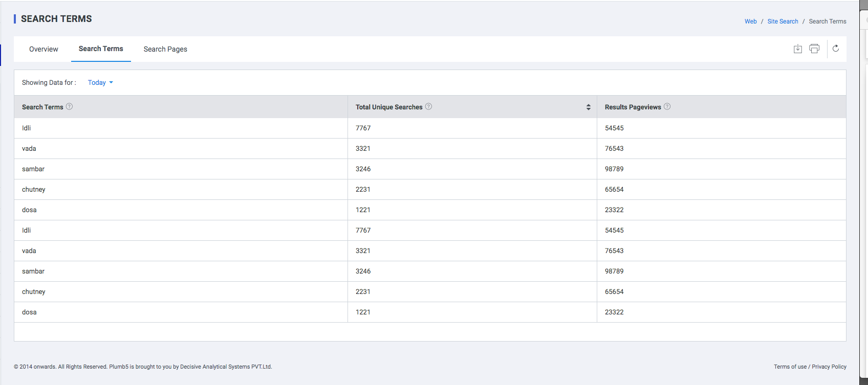Click the first 23322 pageviews value
Image resolution: width=868 pixels, height=385 pixels.
coord(614,210)
